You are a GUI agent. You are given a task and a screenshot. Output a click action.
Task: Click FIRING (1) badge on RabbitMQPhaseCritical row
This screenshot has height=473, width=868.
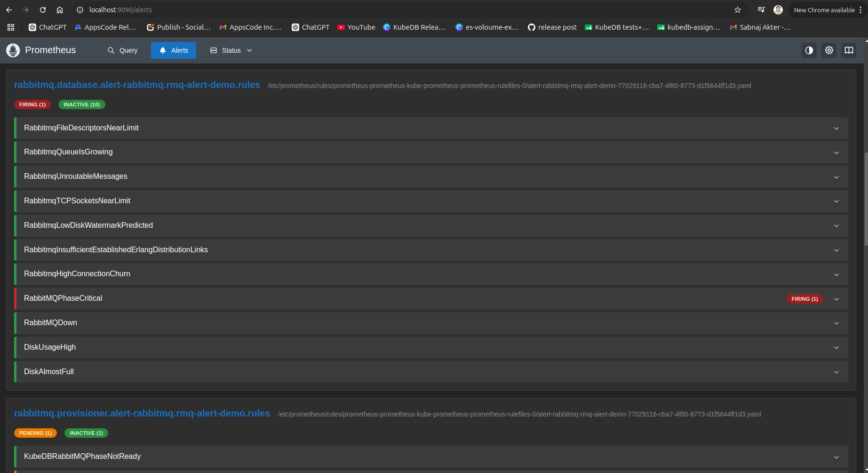pos(804,299)
